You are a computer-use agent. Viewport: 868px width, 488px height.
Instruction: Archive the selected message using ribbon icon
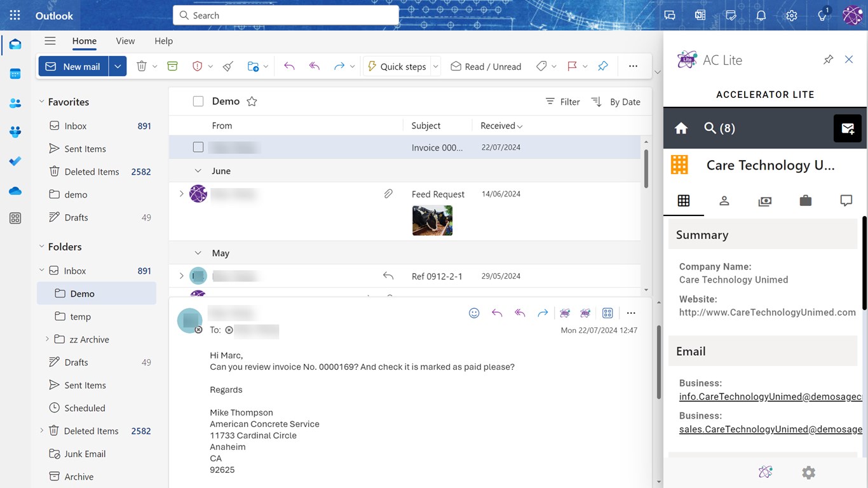[x=172, y=66]
